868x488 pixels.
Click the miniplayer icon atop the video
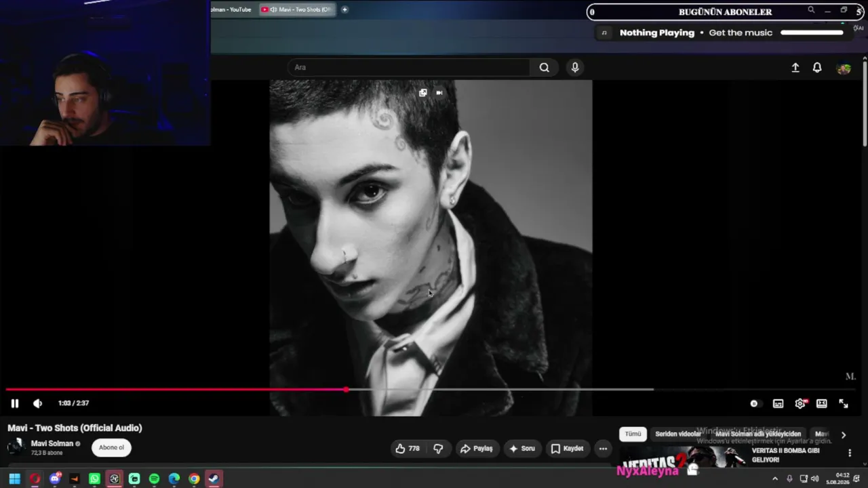point(422,93)
